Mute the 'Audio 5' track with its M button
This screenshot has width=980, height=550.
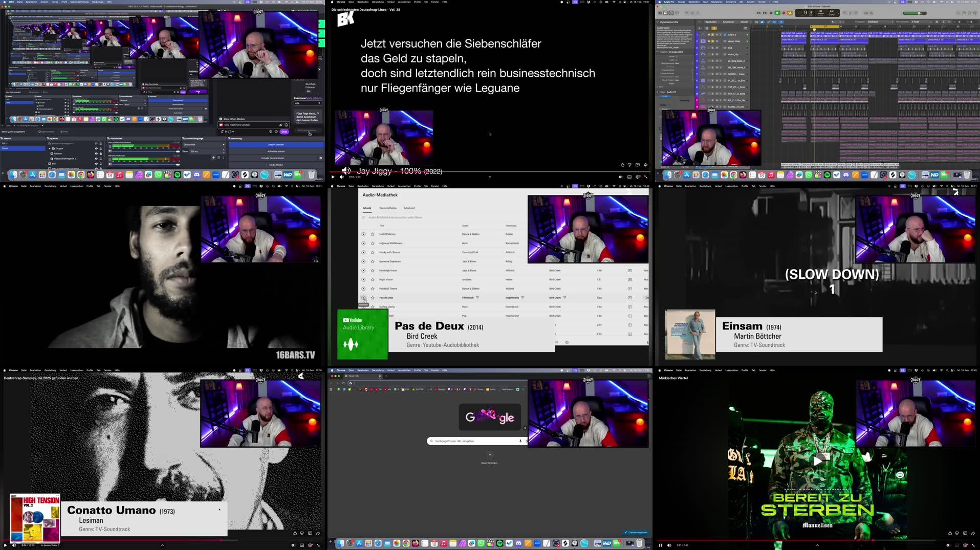(x=709, y=35)
